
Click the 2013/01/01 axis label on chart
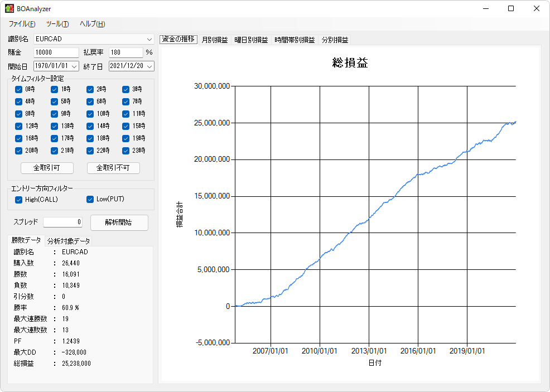click(x=369, y=351)
